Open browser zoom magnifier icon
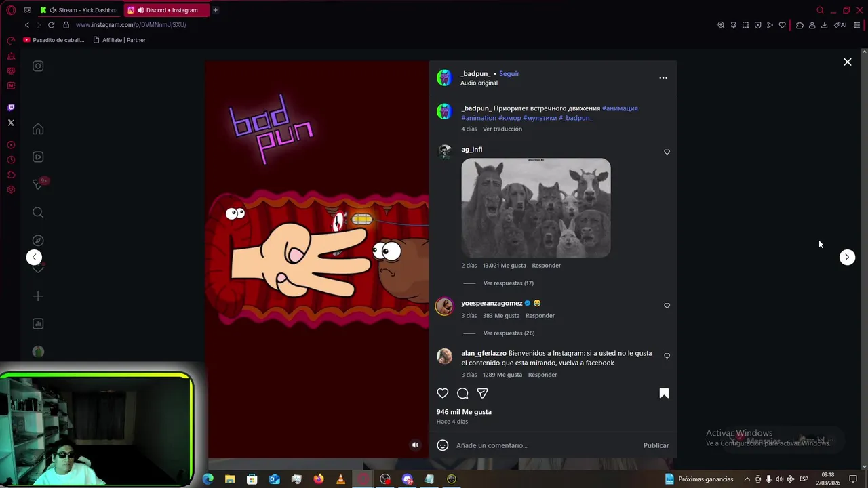 point(721,25)
